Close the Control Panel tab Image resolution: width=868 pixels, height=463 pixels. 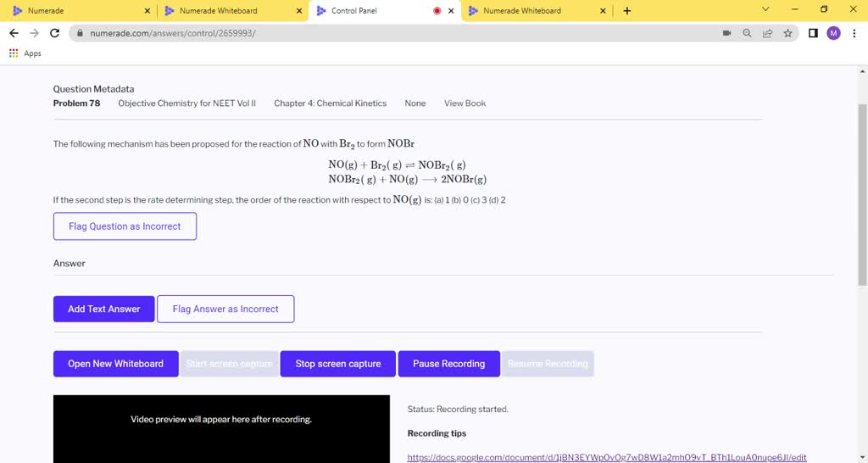451,11
